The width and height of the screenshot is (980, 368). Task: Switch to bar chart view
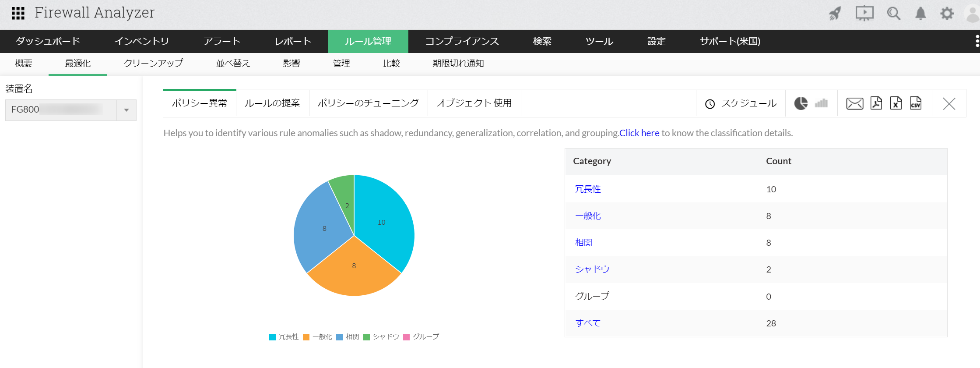[821, 103]
